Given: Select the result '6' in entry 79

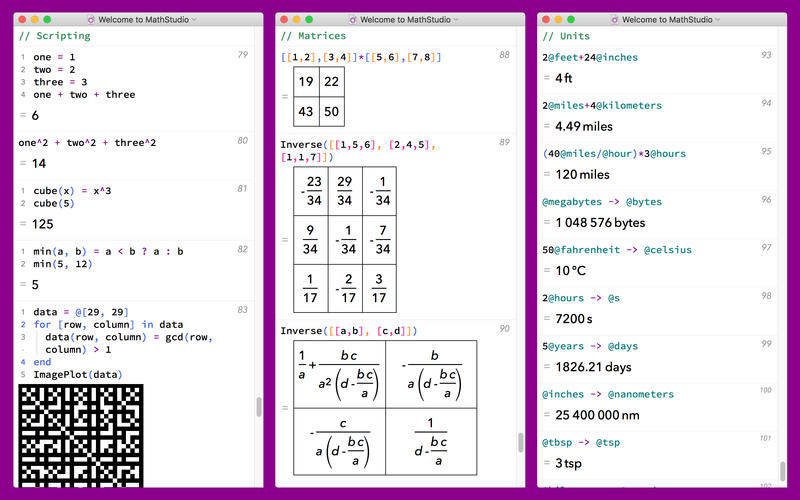Looking at the screenshot, I should (x=35, y=115).
